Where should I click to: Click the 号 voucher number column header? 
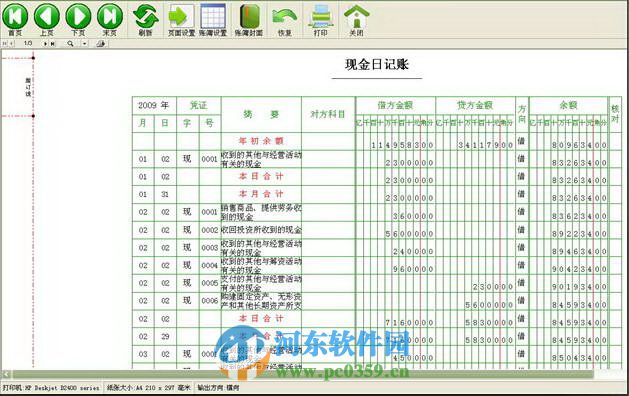(x=210, y=123)
